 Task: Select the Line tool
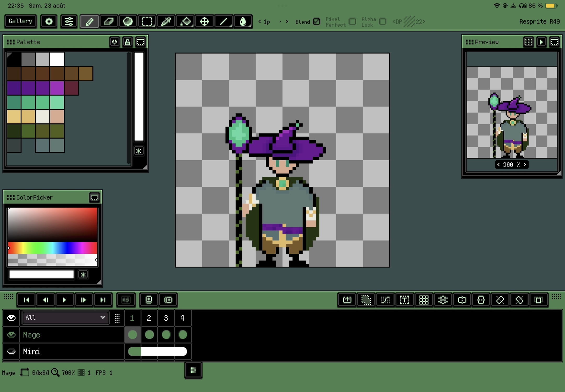pos(224,21)
